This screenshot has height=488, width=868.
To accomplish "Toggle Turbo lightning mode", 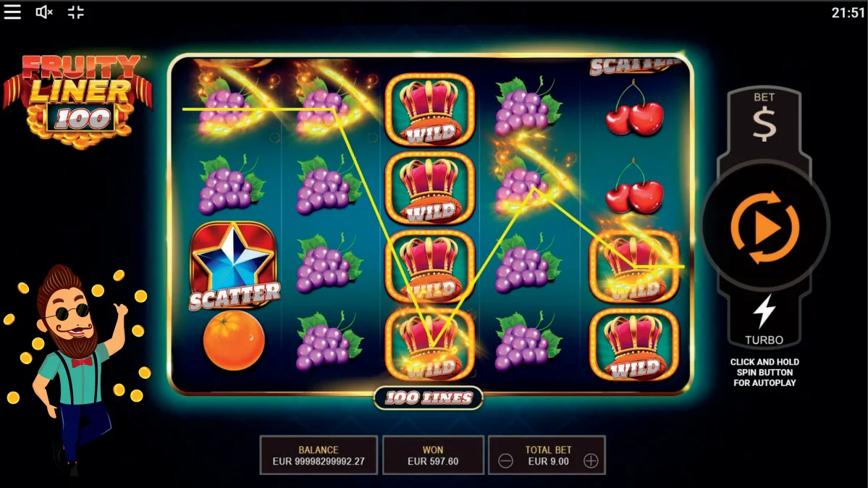I will pos(764,319).
